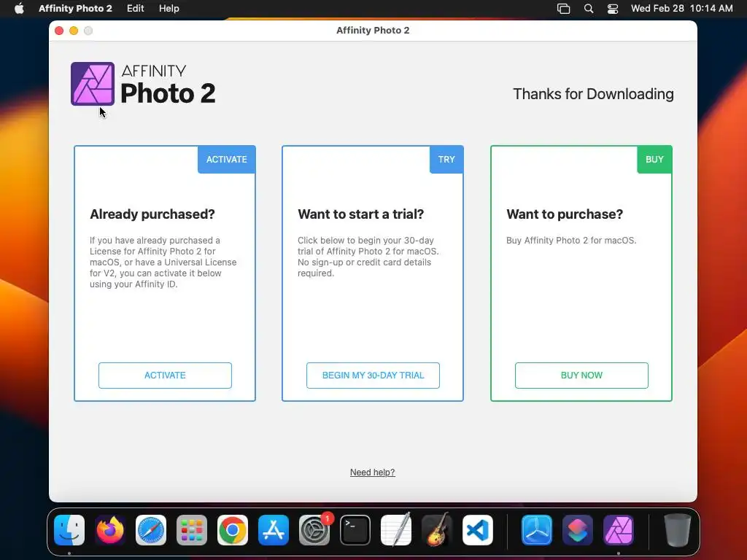The width and height of the screenshot is (747, 560).
Task: Click the 'Want to purchase?' heading
Action: (x=565, y=214)
